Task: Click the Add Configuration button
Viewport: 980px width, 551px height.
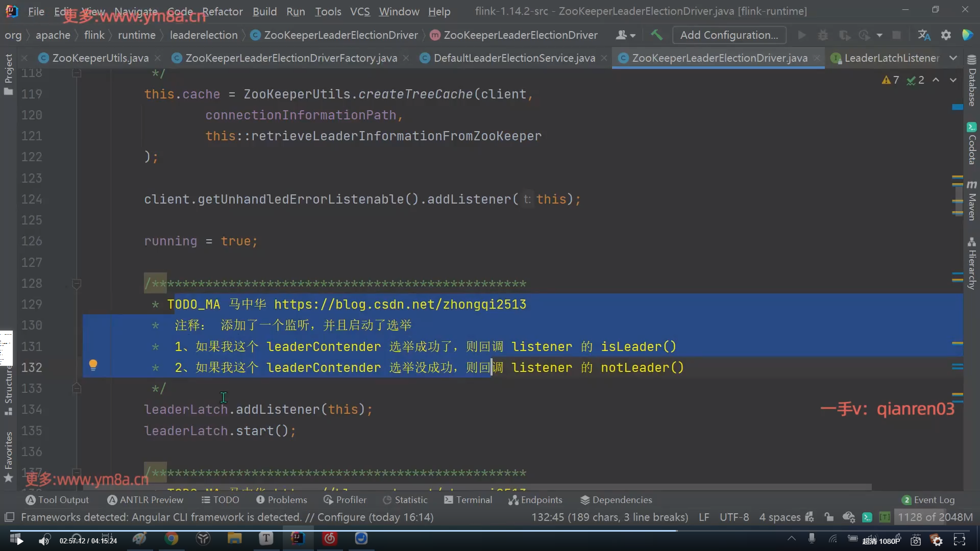Action: tap(729, 35)
